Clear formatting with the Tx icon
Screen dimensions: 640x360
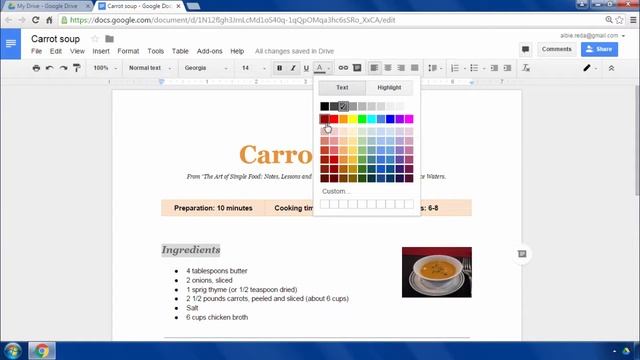point(526,68)
